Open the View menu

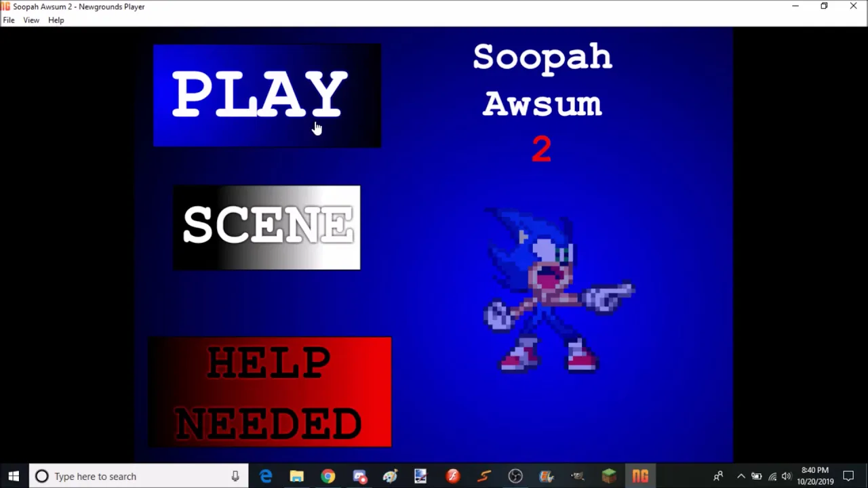pos(31,20)
